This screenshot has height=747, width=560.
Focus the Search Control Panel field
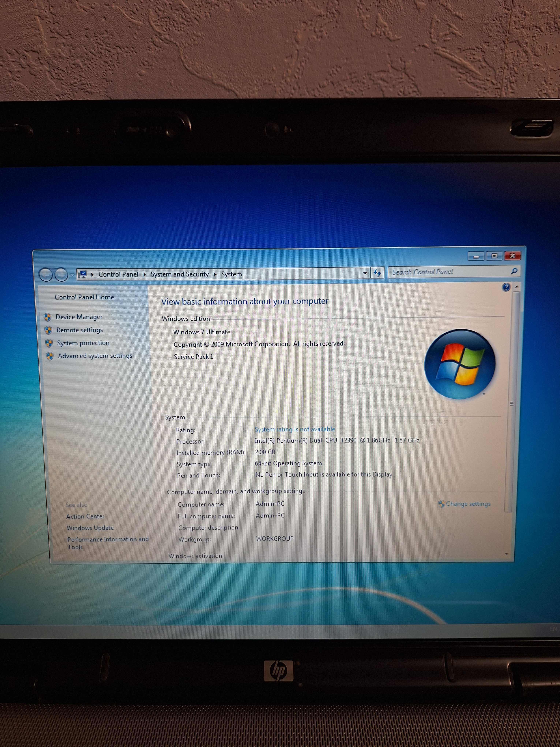(x=454, y=272)
